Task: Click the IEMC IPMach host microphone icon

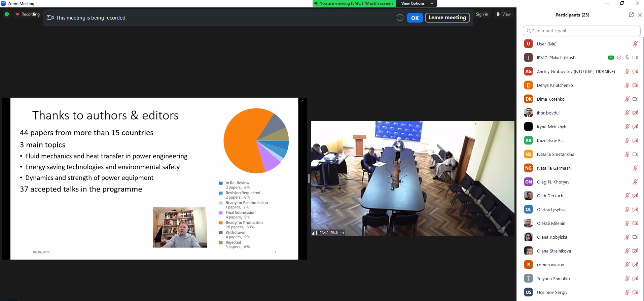Action: click(627, 58)
